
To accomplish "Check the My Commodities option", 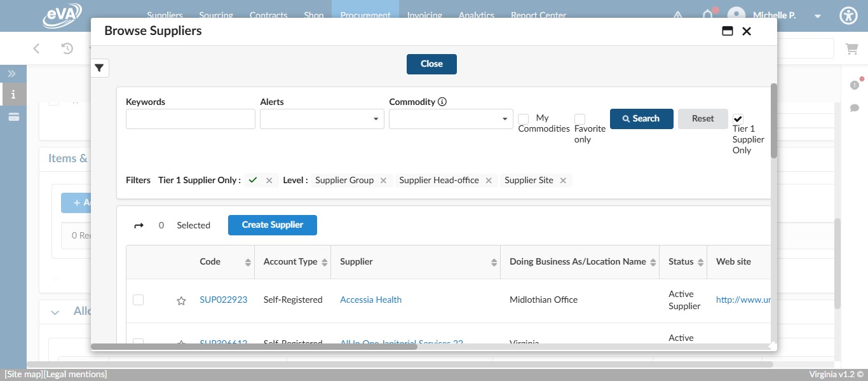I will 524,120.
